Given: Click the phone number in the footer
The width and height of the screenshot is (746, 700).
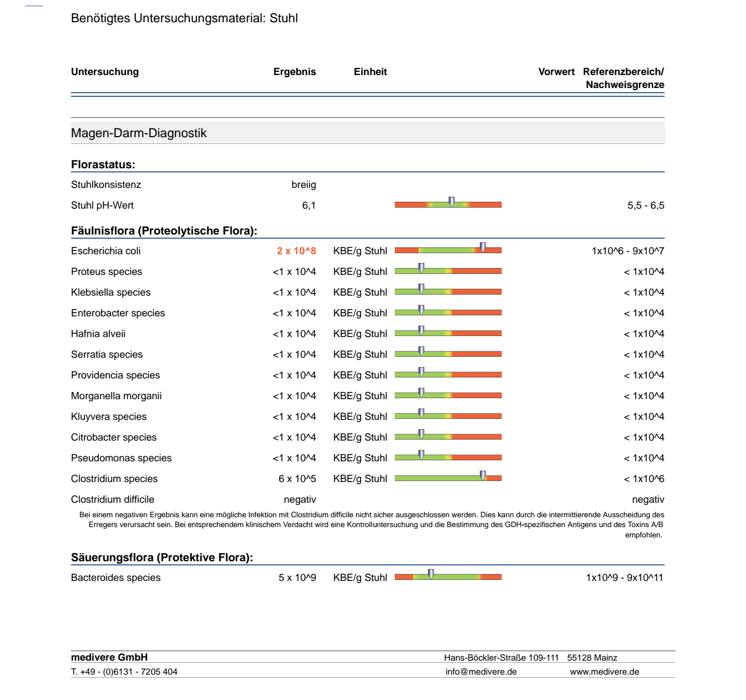Looking at the screenshot, I should click(124, 672).
